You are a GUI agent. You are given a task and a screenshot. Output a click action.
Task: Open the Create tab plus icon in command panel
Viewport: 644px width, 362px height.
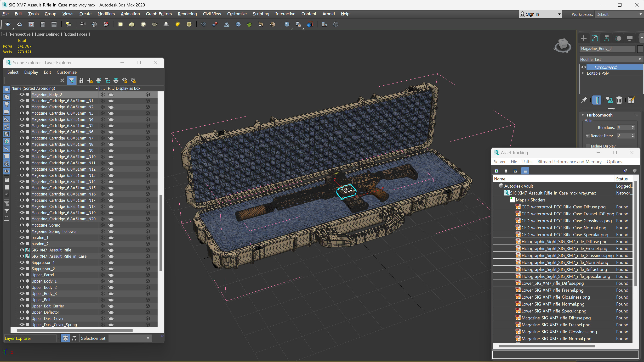tap(583, 38)
